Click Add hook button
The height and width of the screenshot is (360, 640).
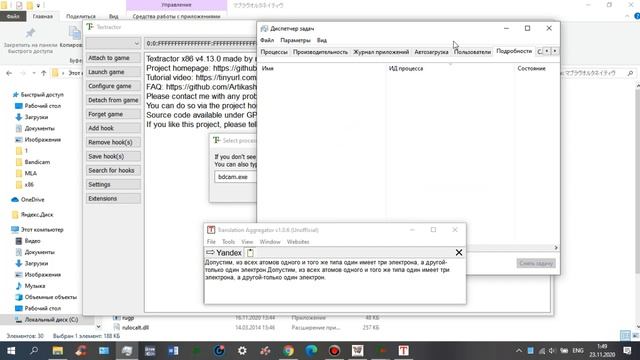point(113,128)
